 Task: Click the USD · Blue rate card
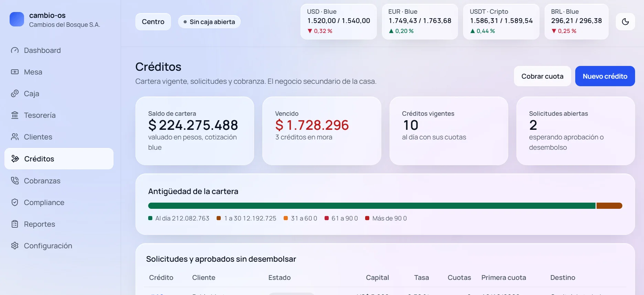[x=339, y=22]
